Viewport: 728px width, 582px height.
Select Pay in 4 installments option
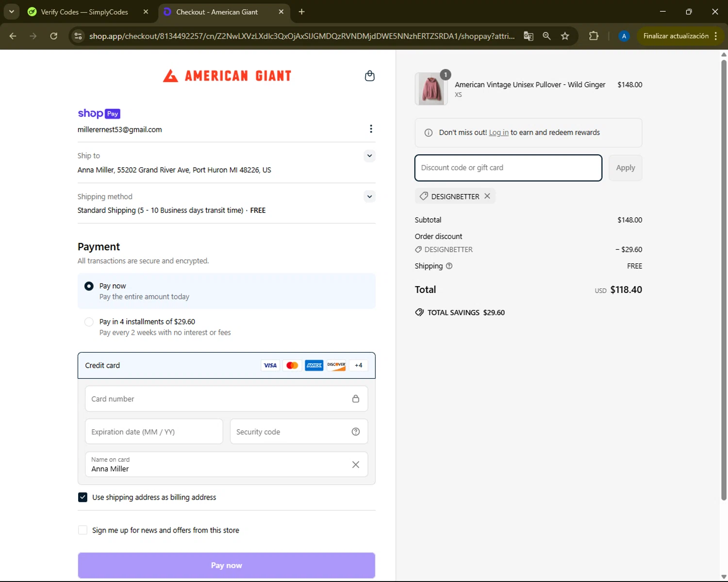(x=89, y=322)
